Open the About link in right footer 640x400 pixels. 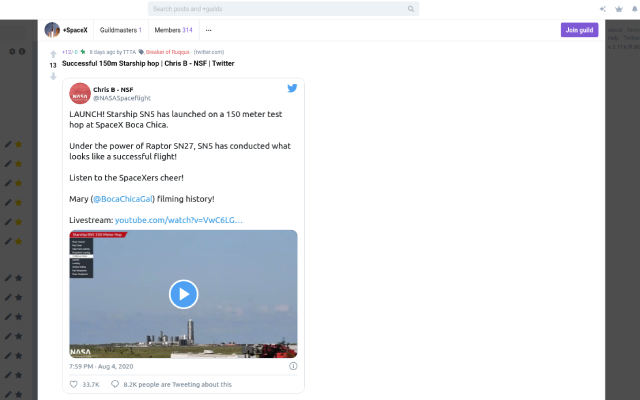615,30
